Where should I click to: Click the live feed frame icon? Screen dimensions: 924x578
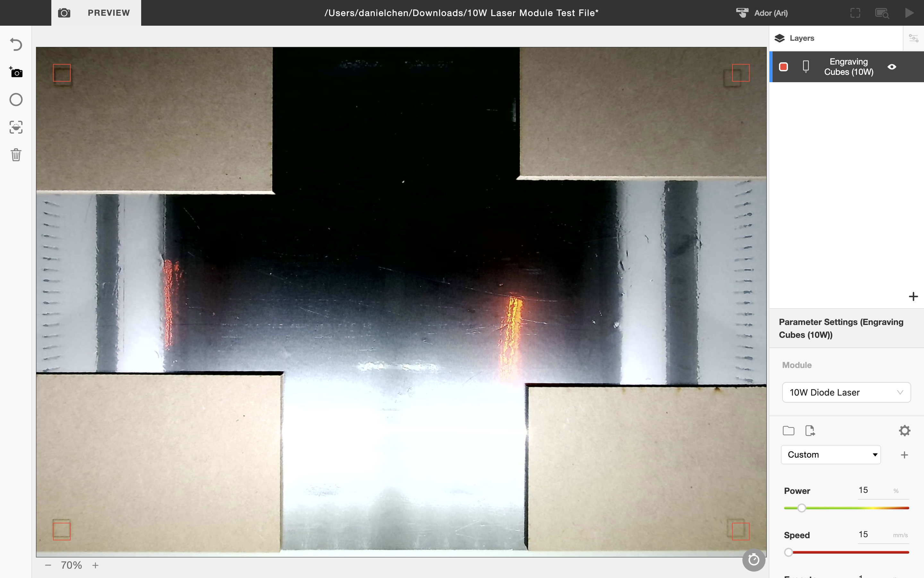pos(16,127)
